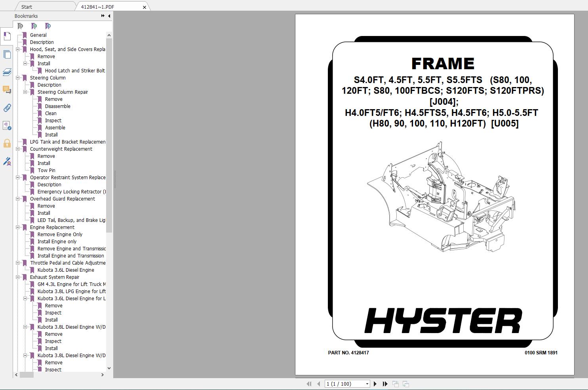
Task: Open the Security padlock panel
Action: (7, 143)
